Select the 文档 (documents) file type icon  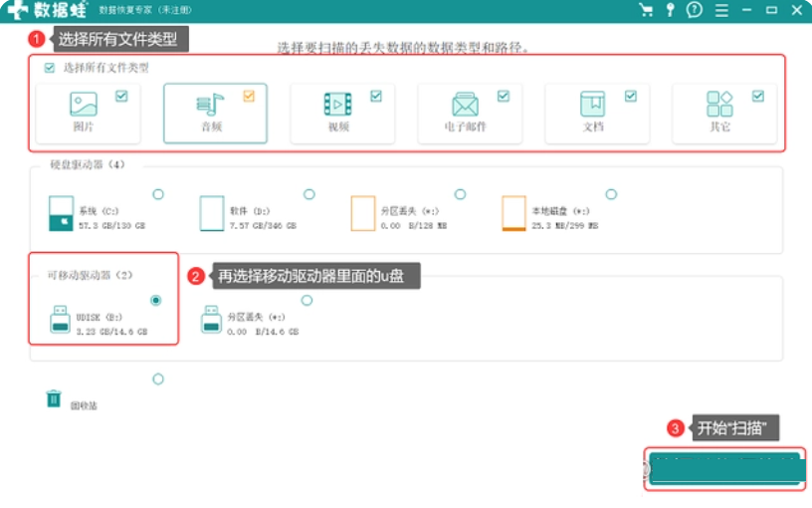[592, 104]
